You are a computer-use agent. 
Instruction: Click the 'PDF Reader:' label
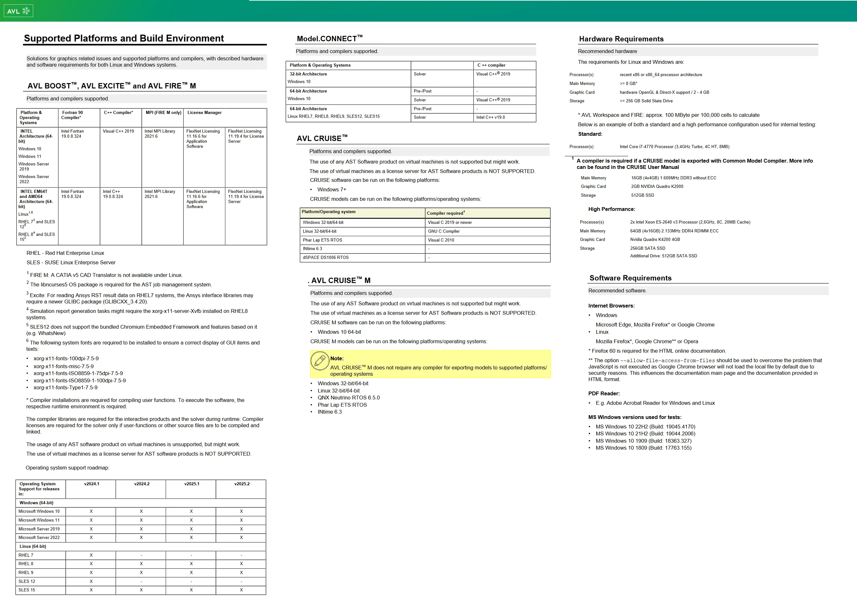(x=604, y=394)
